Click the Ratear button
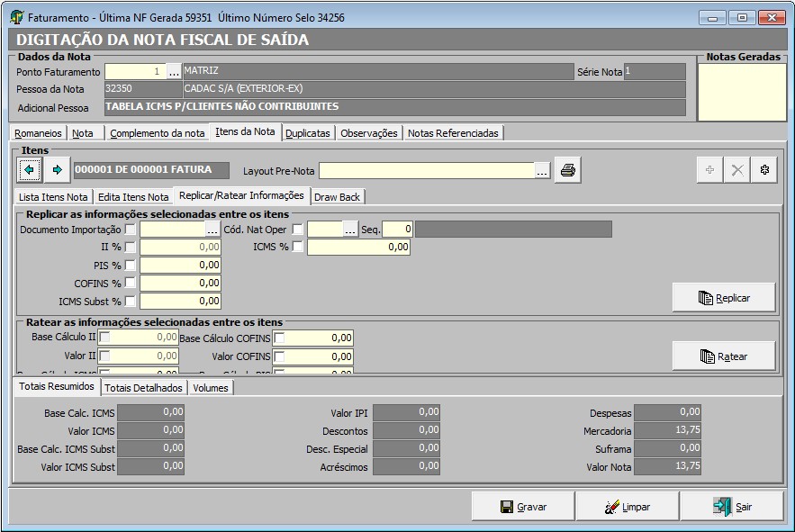Viewport: 795px width, 532px height. click(724, 356)
